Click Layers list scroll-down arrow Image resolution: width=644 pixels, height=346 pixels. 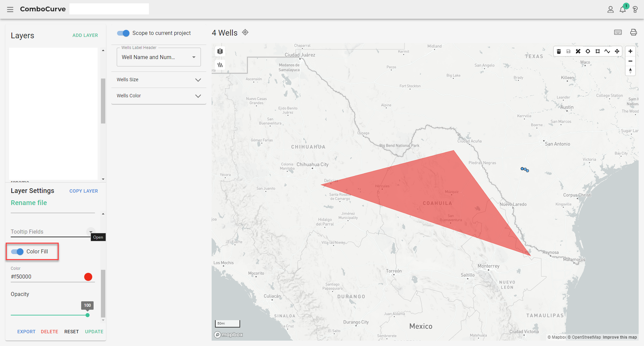pyautogui.click(x=103, y=179)
